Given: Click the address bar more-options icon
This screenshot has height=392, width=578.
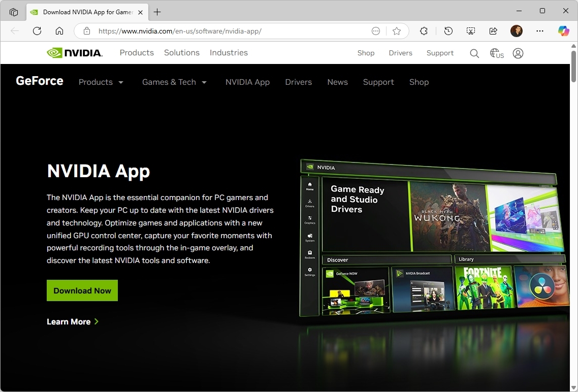Looking at the screenshot, I should click(376, 31).
